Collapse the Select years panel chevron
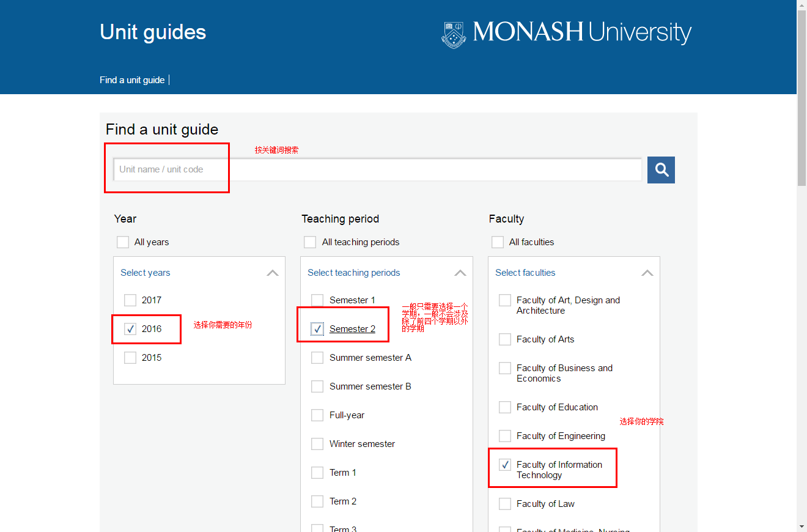Image resolution: width=807 pixels, height=532 pixels. pyautogui.click(x=273, y=273)
